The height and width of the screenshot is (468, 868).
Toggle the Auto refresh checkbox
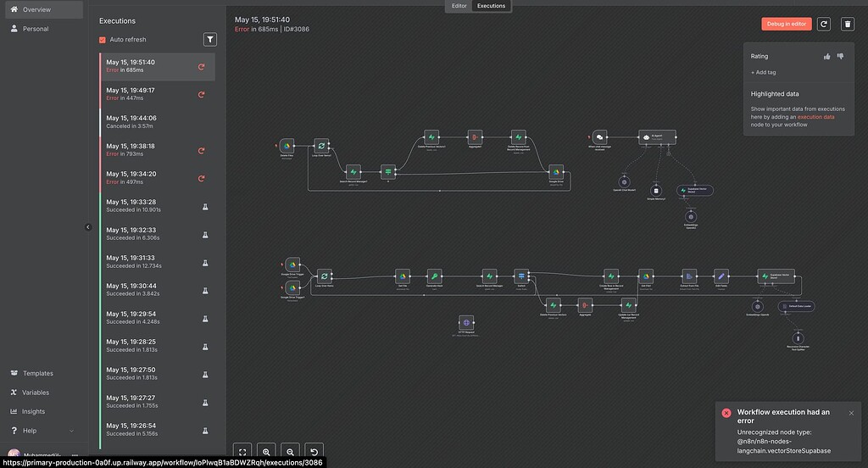(x=103, y=40)
